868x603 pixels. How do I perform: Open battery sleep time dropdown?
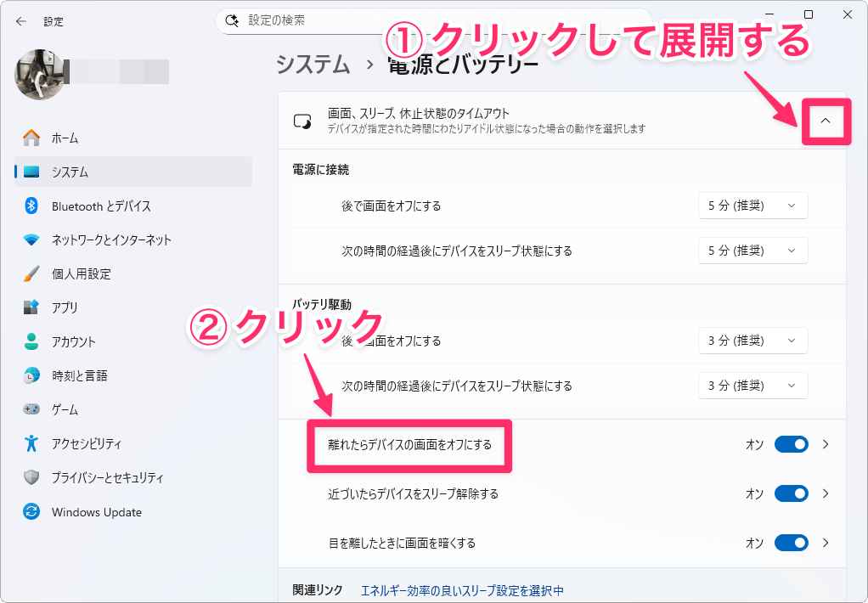tap(752, 386)
